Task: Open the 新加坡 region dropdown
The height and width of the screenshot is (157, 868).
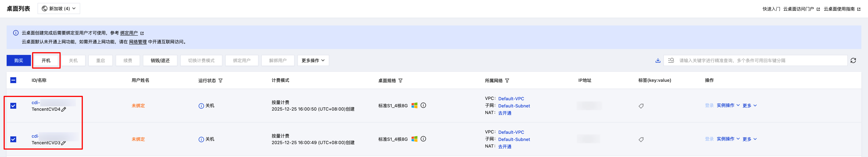Action: pyautogui.click(x=59, y=9)
